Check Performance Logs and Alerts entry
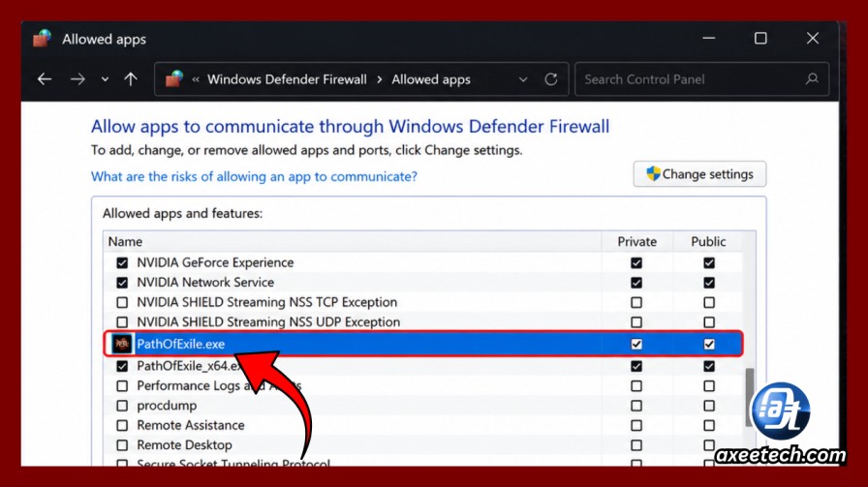The image size is (868, 487). (x=122, y=385)
